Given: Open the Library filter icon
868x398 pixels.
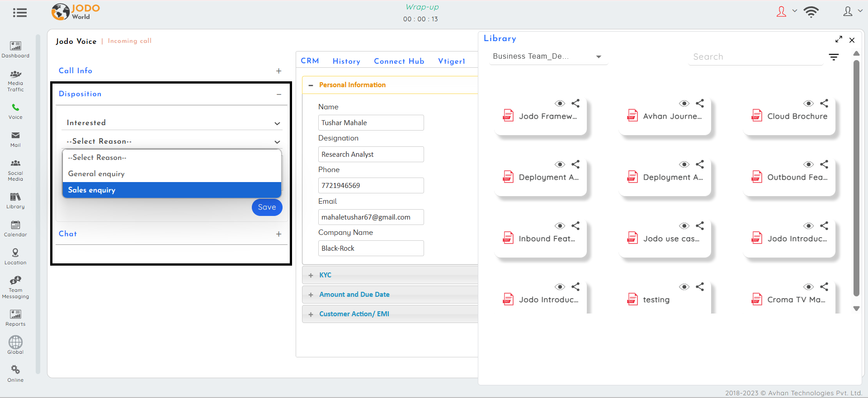Looking at the screenshot, I should [834, 57].
